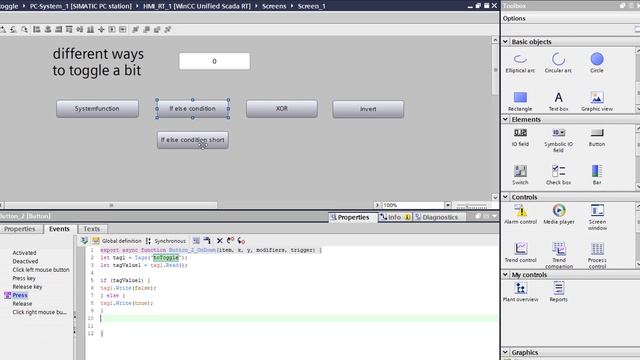The image size is (640, 360).
Task: Click the delete (X) icon in script toolbar
Action: 220,241
